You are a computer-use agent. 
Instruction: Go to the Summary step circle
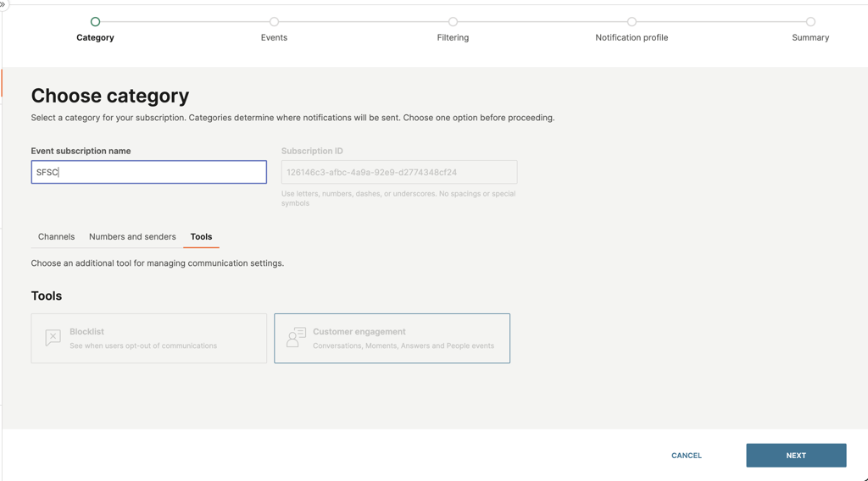coord(810,21)
